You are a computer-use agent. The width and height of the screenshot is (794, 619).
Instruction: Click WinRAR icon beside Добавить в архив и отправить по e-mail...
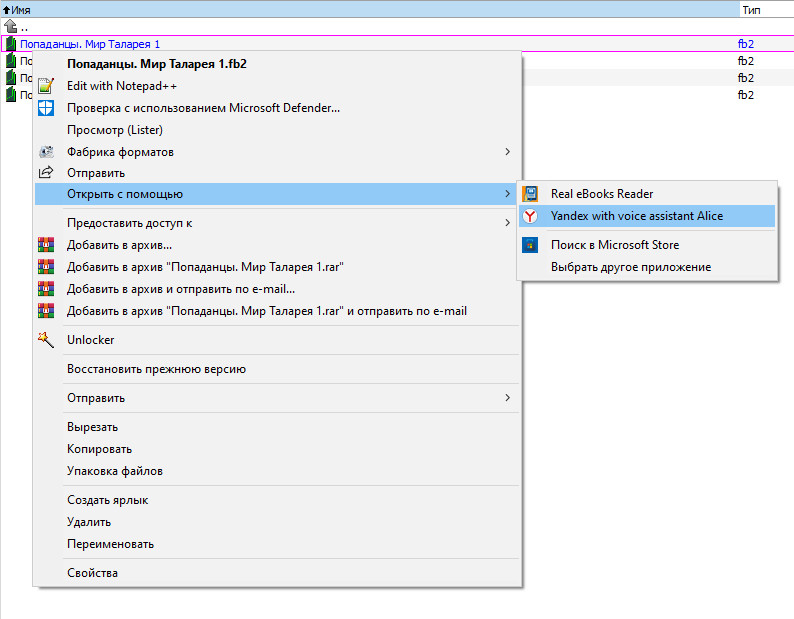tap(46, 289)
